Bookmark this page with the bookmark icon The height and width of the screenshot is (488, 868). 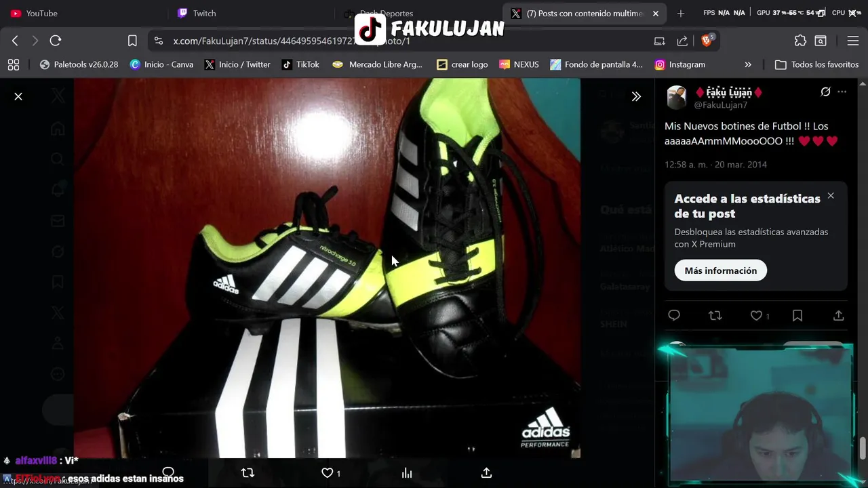132,41
